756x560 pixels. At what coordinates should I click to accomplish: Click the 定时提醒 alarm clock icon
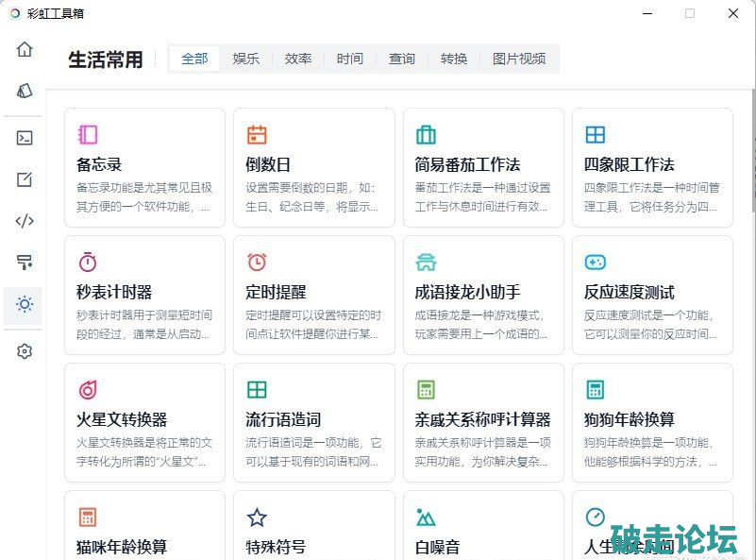click(257, 262)
